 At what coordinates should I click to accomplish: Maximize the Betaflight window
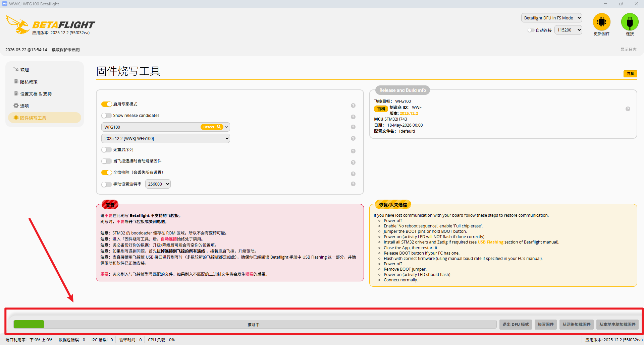point(621,4)
